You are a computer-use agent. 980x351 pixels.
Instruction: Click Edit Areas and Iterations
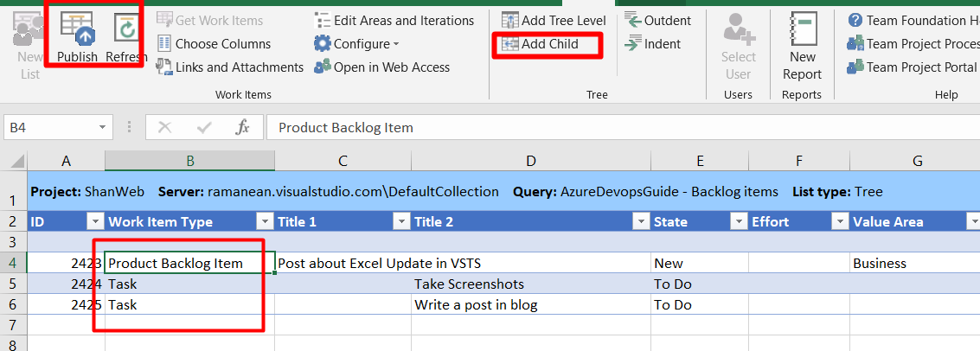(394, 21)
